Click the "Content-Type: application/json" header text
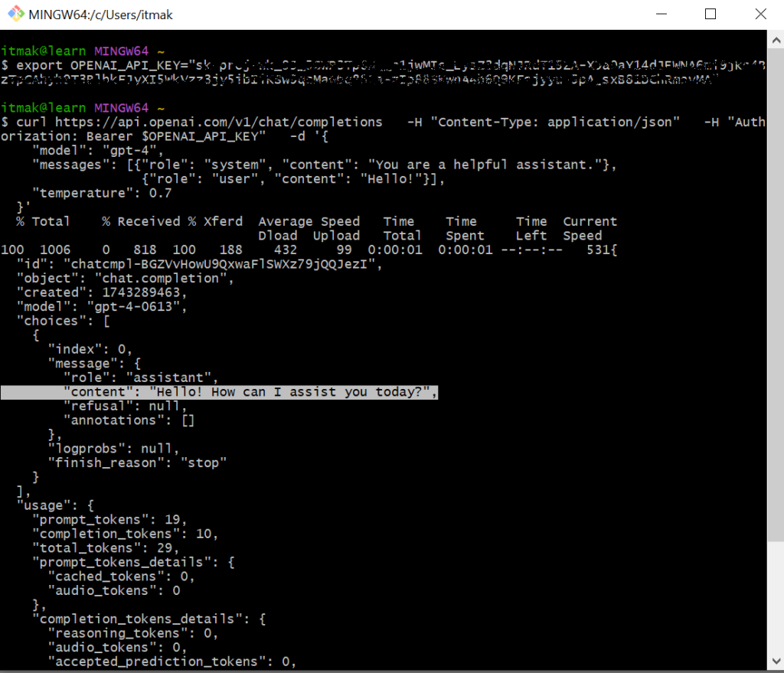The image size is (784, 673). click(x=554, y=122)
